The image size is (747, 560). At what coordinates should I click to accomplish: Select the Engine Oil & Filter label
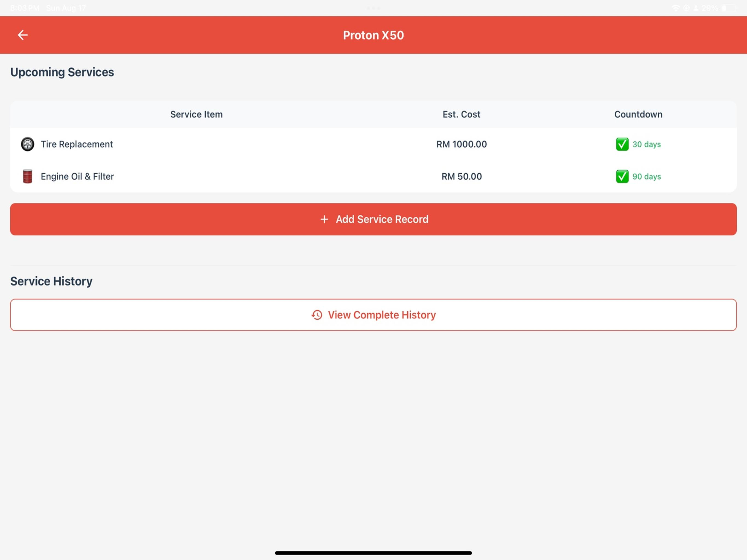tap(77, 176)
